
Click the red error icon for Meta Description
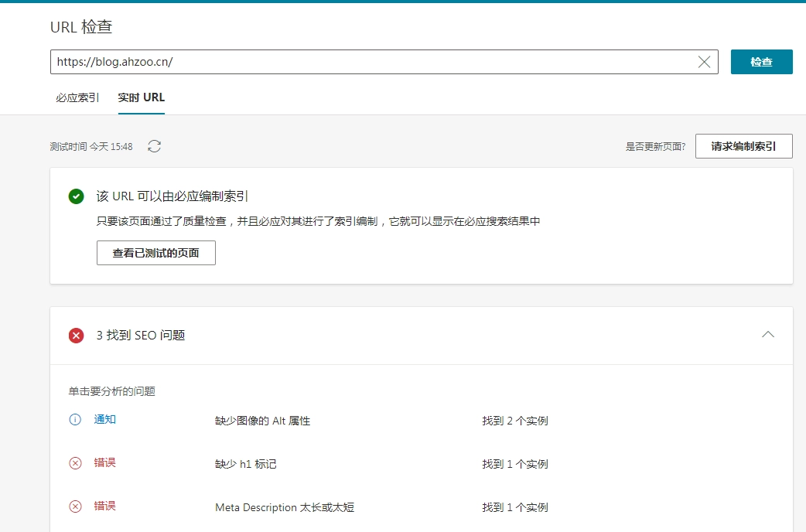coord(74,506)
